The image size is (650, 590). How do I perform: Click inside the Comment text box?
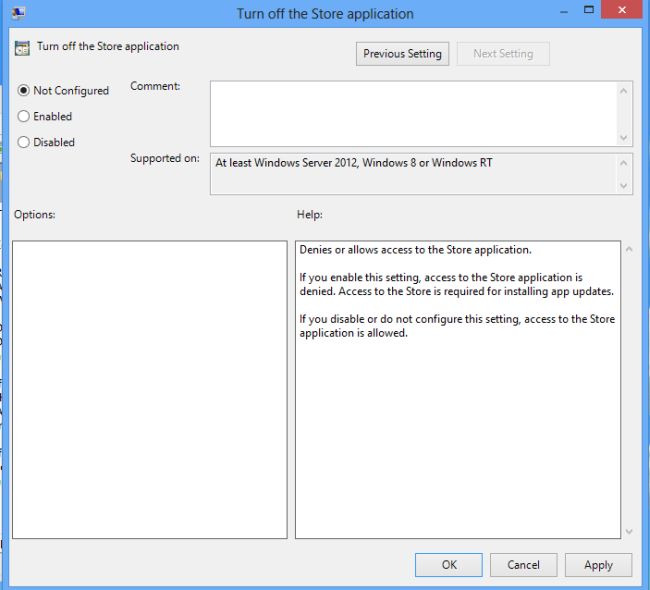tap(413, 114)
